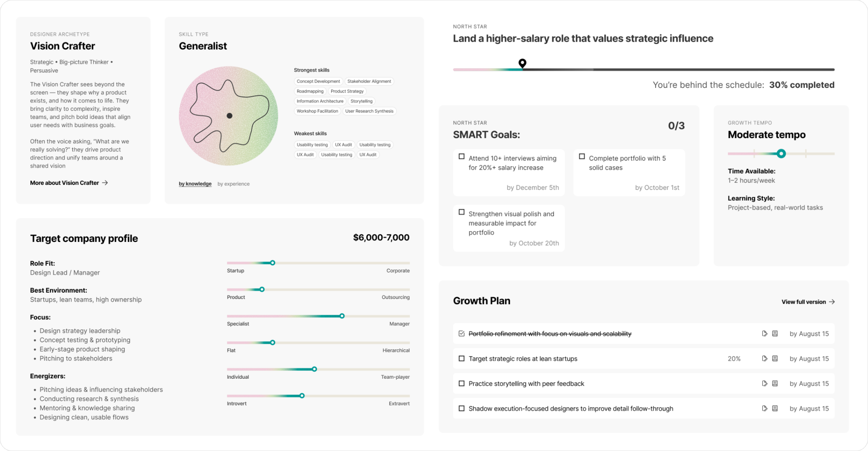This screenshot has width=868, height=451.
Task: Click the North Star progress location pin
Action: [x=522, y=63]
